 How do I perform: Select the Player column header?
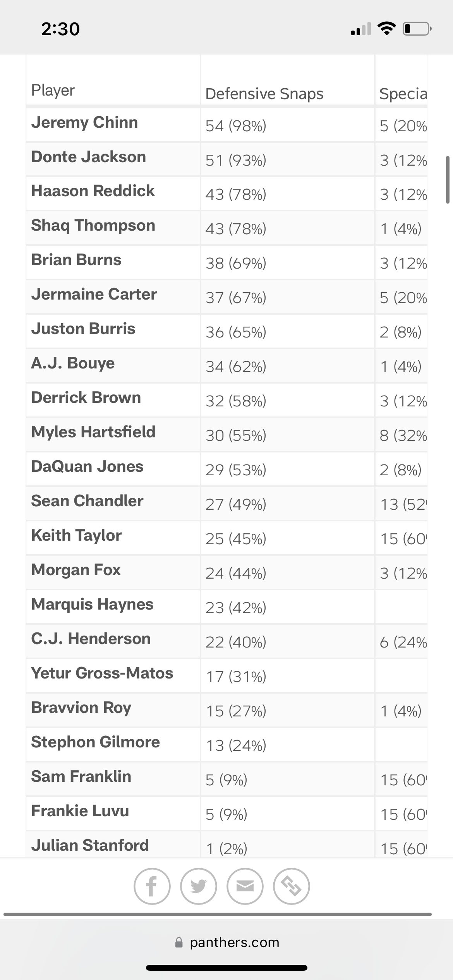tap(53, 90)
